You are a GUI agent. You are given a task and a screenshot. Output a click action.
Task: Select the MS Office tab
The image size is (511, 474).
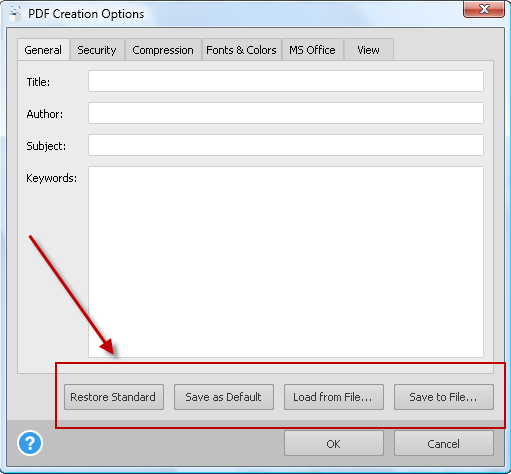tap(312, 50)
